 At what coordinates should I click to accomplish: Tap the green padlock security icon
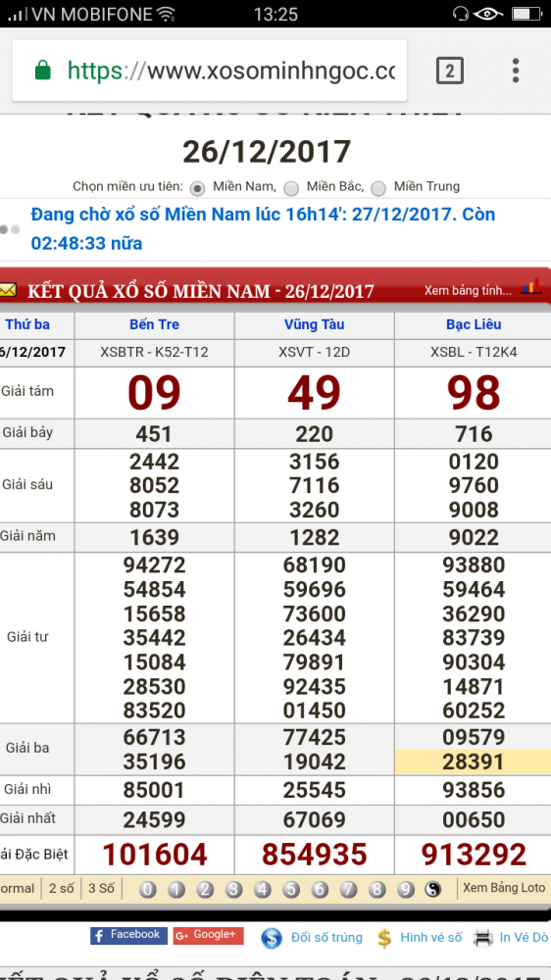point(42,71)
